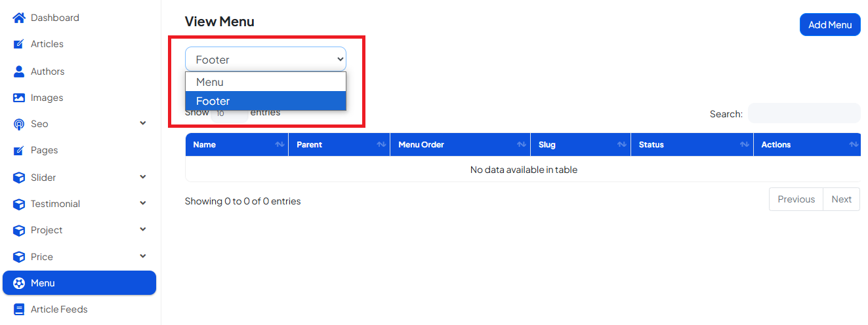The width and height of the screenshot is (868, 325).
Task: Click the Slug column header
Action: (581, 145)
